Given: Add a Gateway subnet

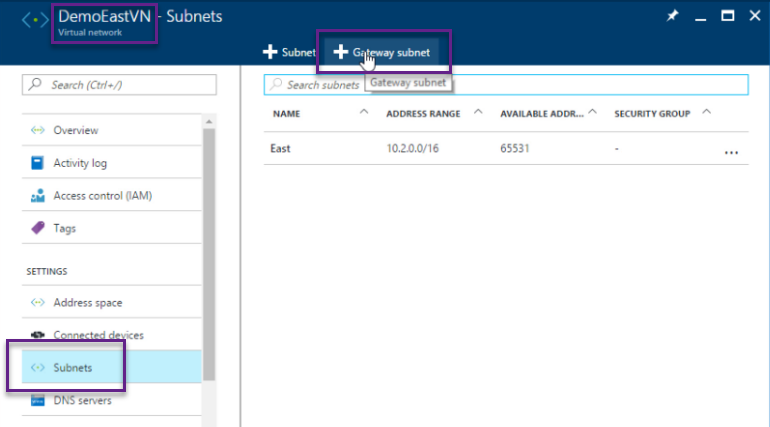Looking at the screenshot, I should coord(382,52).
